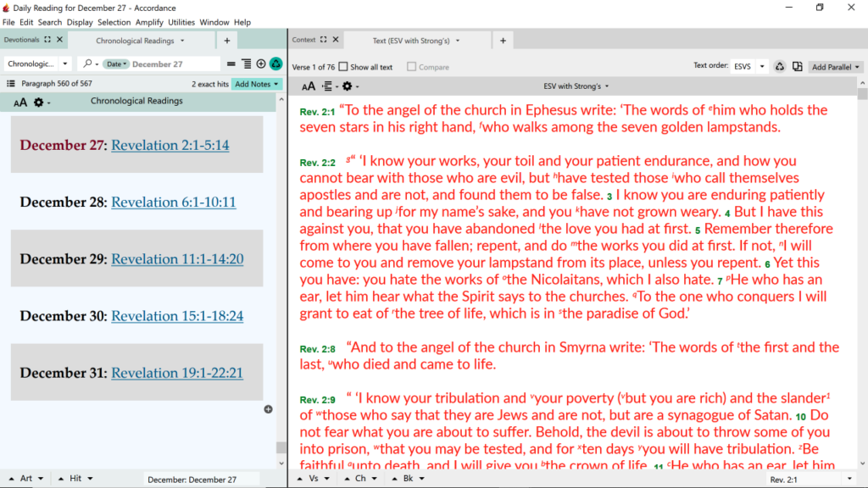Open the Revelation 11:1-14:20 reading link

click(x=177, y=259)
